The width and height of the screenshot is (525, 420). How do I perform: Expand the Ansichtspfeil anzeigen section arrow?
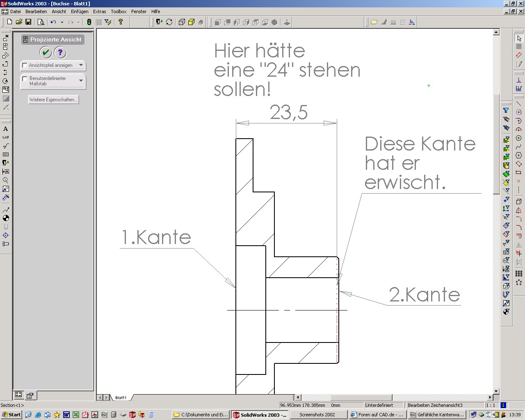click(x=81, y=65)
